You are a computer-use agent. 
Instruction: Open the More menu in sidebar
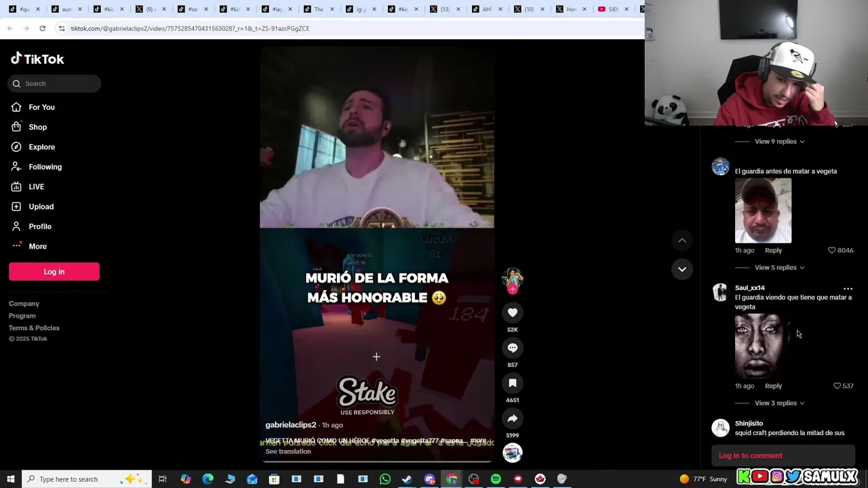tap(37, 246)
